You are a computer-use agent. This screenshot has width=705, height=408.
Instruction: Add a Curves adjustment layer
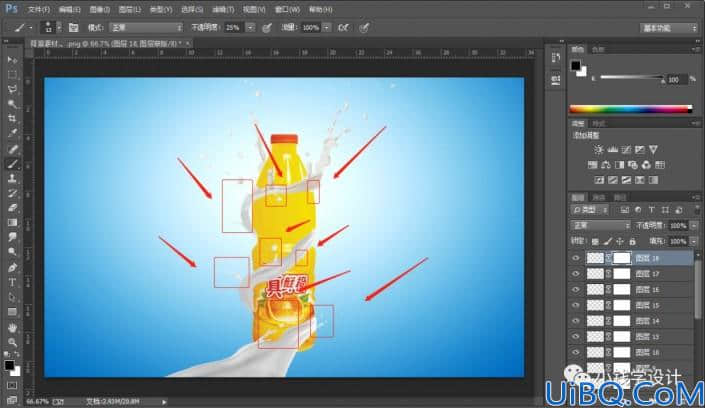pos(626,149)
